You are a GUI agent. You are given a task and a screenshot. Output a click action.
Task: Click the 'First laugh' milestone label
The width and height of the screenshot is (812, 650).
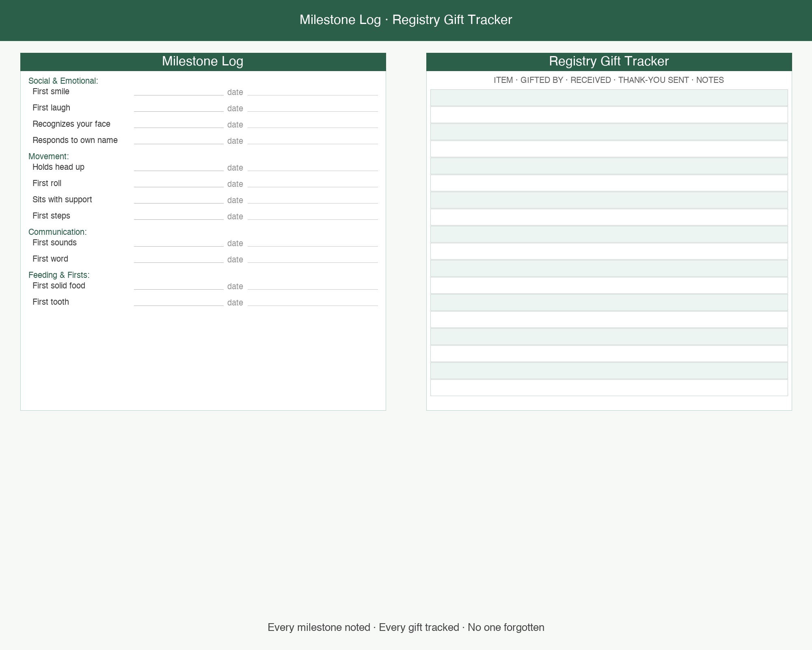(x=51, y=108)
